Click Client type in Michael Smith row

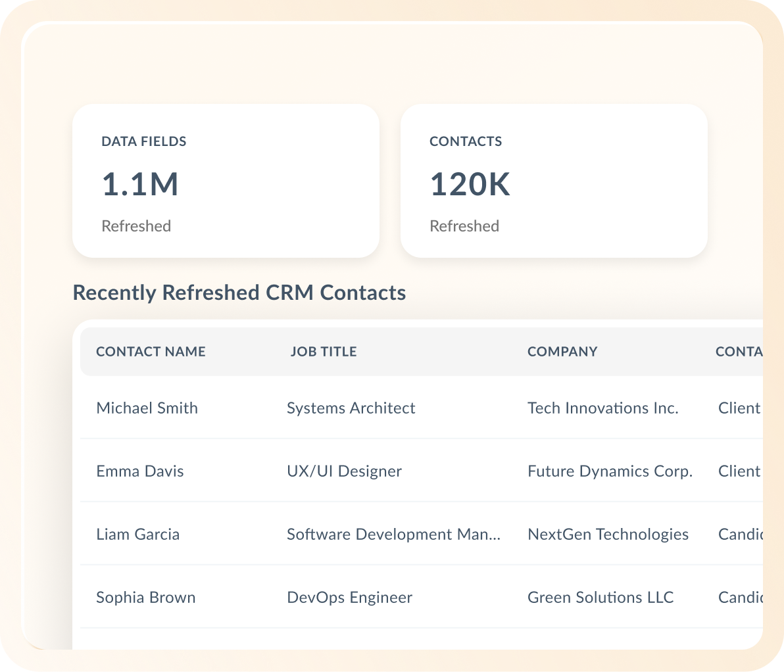(x=739, y=408)
